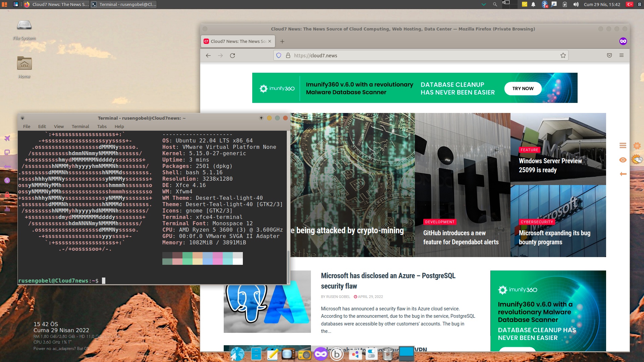Click the orange left arrow icon at page right
The image size is (644, 362).
(x=623, y=174)
